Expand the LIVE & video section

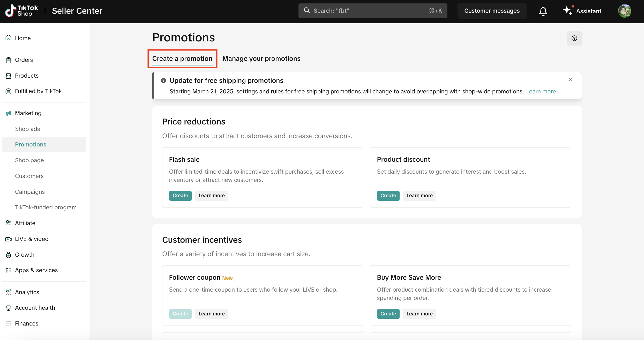[32, 239]
